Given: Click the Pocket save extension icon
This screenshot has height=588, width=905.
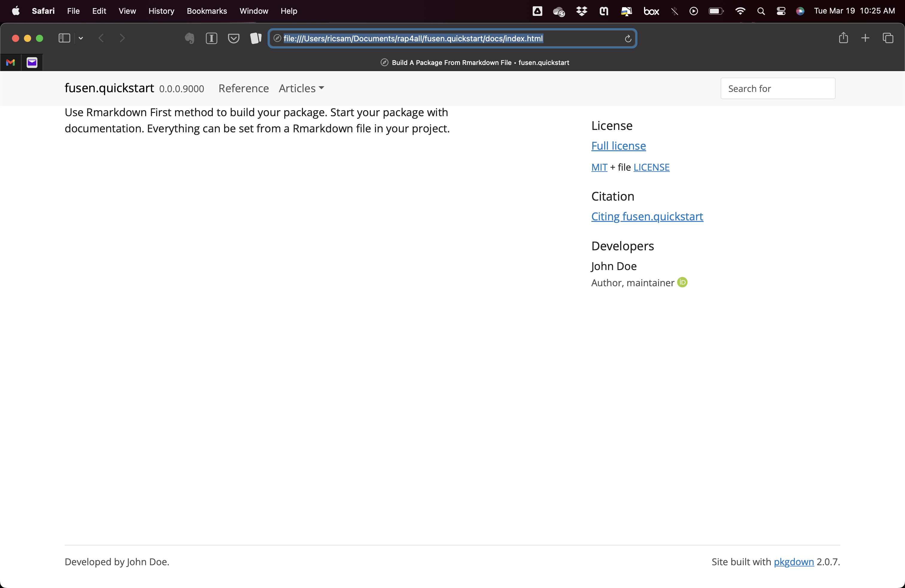Looking at the screenshot, I should point(233,38).
